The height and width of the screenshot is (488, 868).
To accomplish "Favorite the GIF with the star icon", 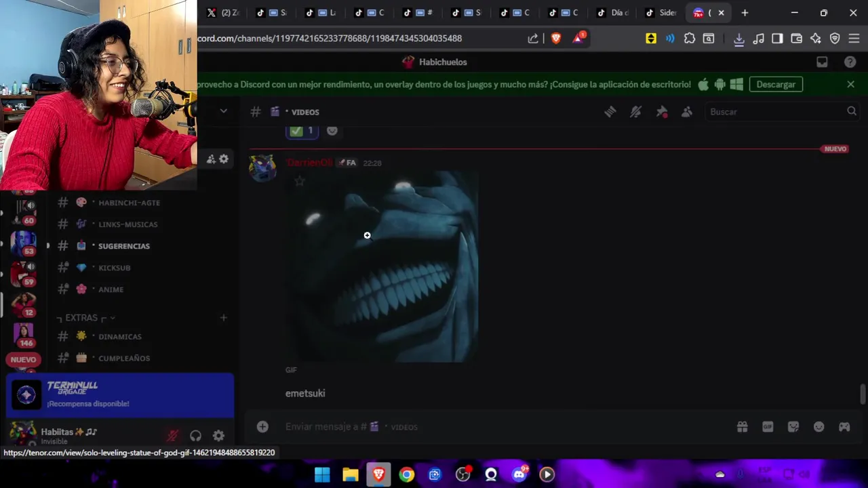I will pos(299,181).
